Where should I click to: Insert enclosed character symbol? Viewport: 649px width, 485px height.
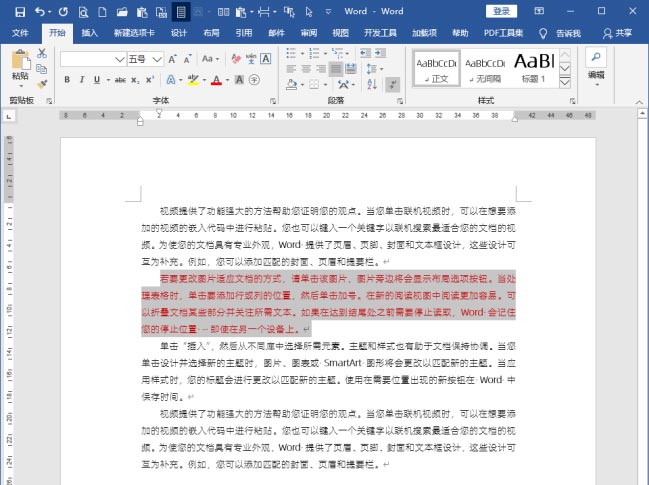pos(254,79)
